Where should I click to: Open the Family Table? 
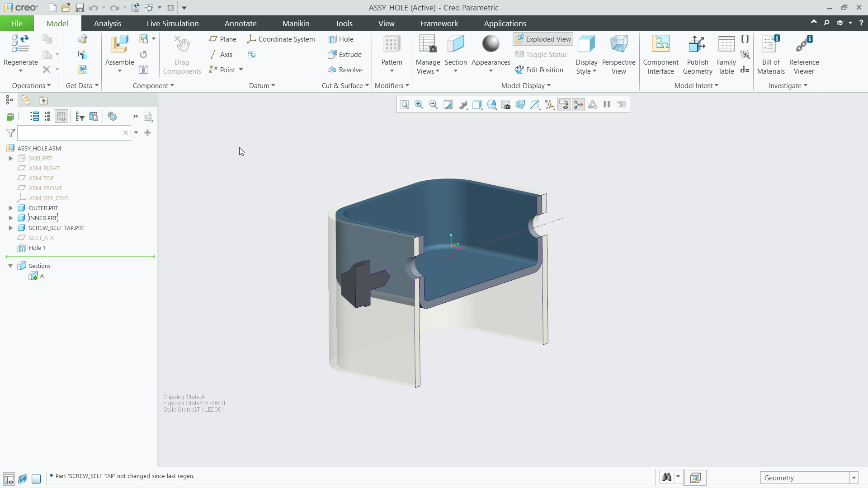[x=726, y=55]
